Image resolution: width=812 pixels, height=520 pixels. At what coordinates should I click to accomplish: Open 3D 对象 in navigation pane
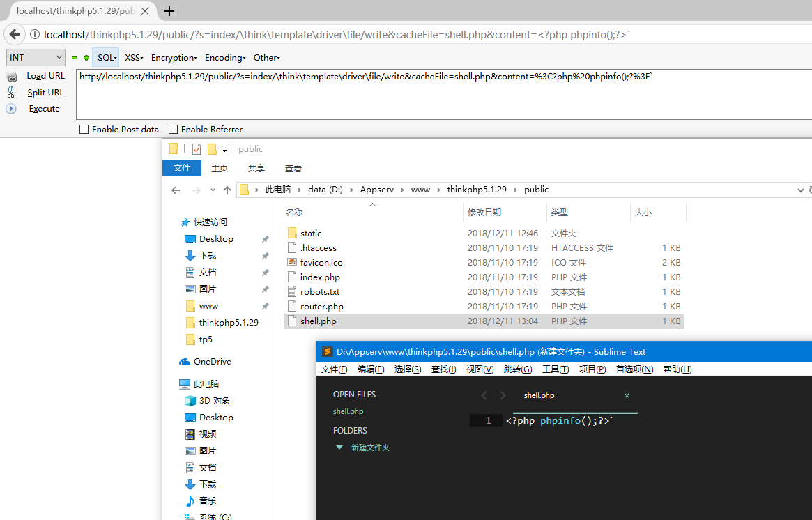tap(215, 400)
